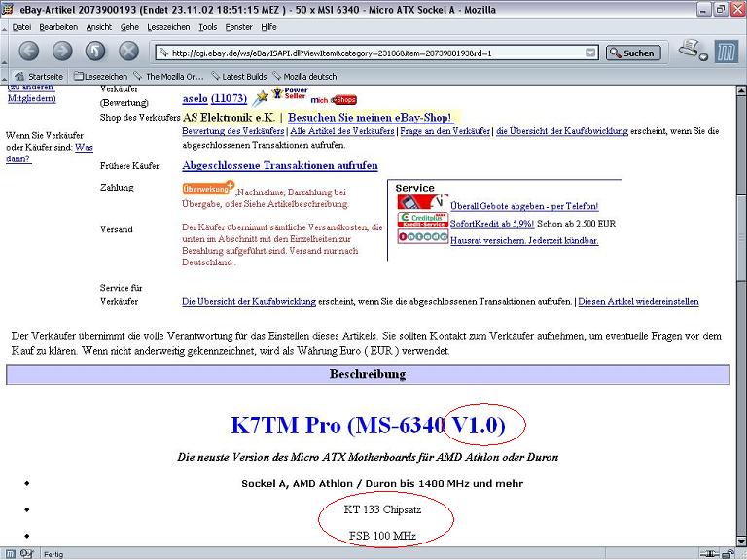Click the printer icon in the toolbar
747x560 pixels.
688,49
